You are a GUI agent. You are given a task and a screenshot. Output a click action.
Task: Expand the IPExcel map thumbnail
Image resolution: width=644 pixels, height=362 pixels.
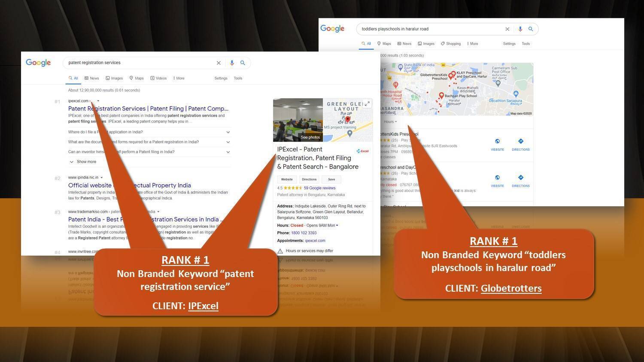coord(367,103)
